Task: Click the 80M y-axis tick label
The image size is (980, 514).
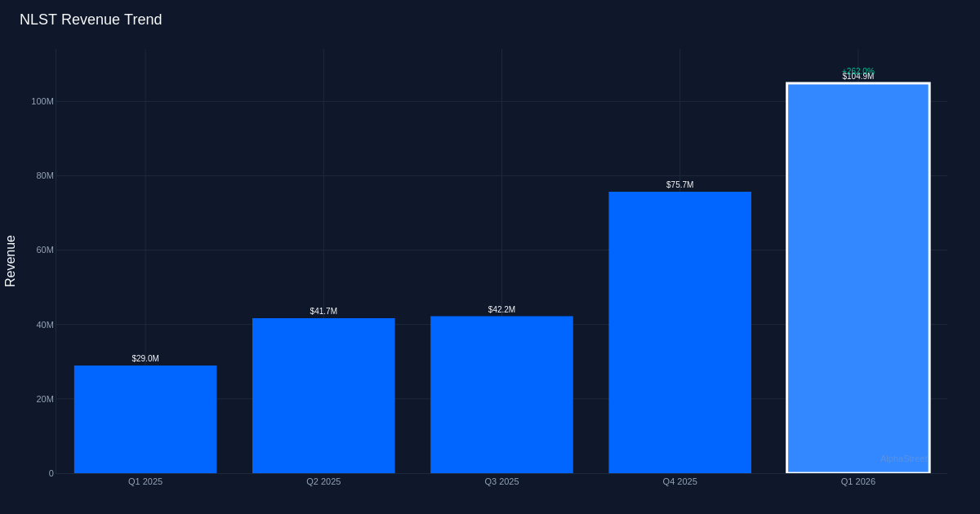Action: pyautogui.click(x=45, y=175)
